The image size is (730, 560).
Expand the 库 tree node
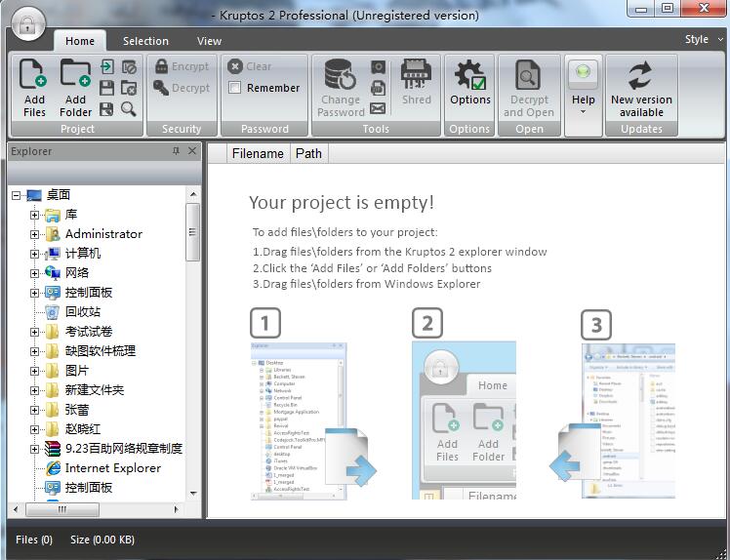point(34,215)
